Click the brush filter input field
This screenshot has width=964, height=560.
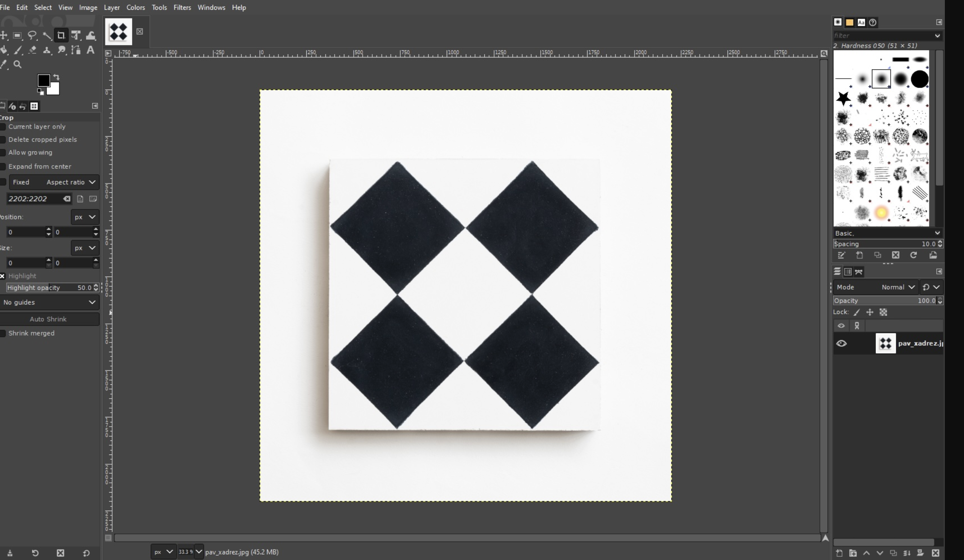(x=882, y=36)
